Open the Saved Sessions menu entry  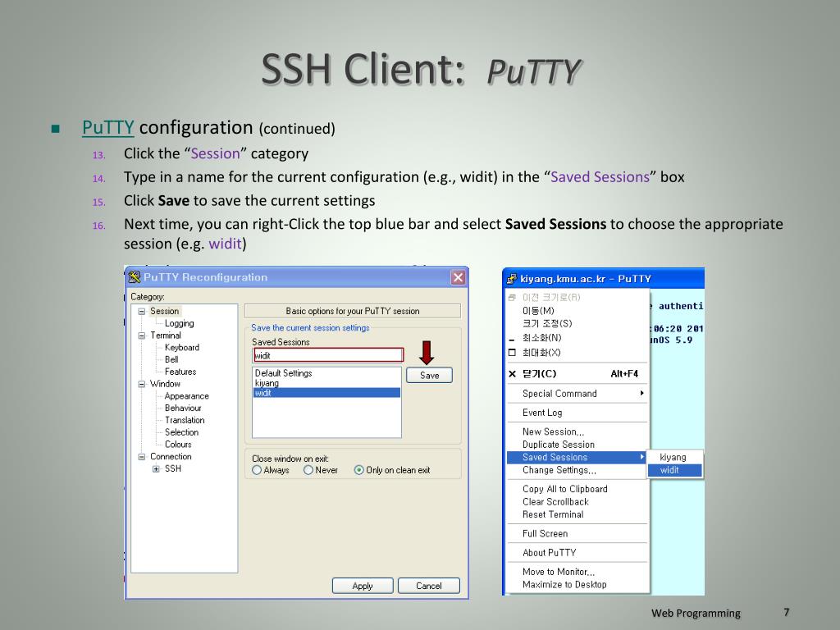tap(577, 457)
